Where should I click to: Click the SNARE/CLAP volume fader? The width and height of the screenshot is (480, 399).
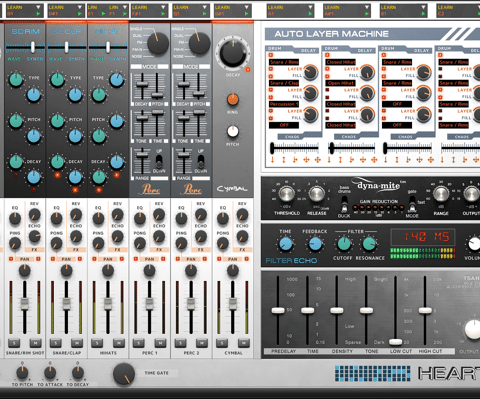66,304
